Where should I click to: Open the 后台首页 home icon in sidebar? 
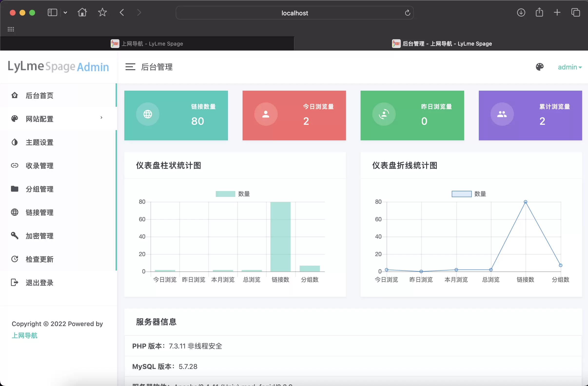click(15, 95)
